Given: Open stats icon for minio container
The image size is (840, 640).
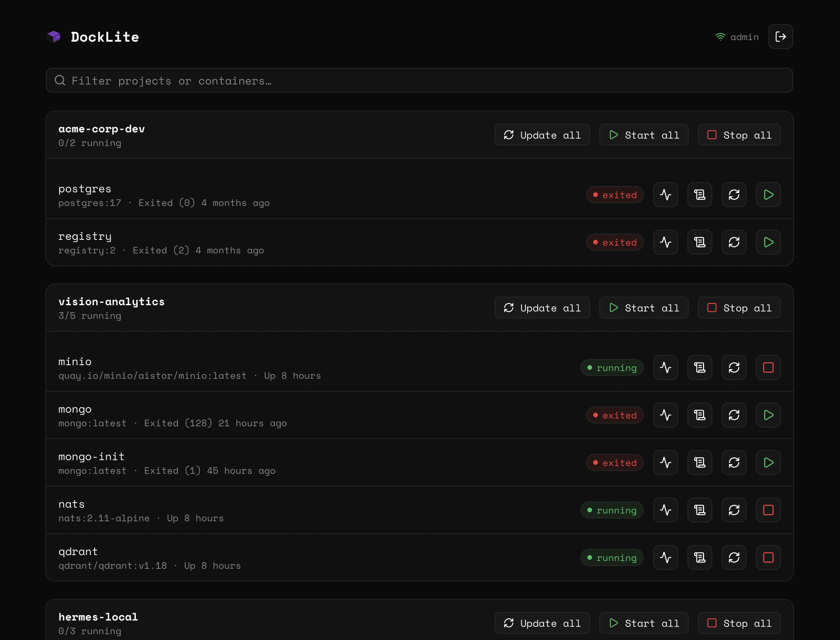Looking at the screenshot, I should [666, 367].
